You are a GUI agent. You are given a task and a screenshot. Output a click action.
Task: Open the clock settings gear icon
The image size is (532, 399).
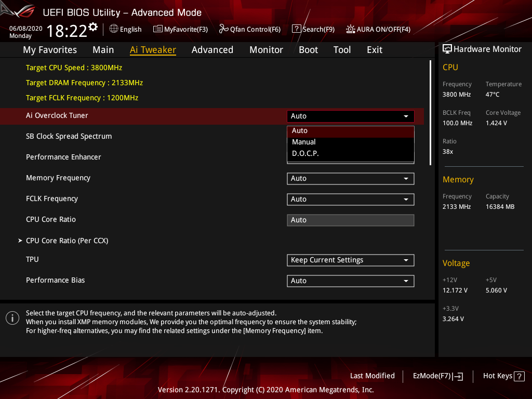coord(93,27)
